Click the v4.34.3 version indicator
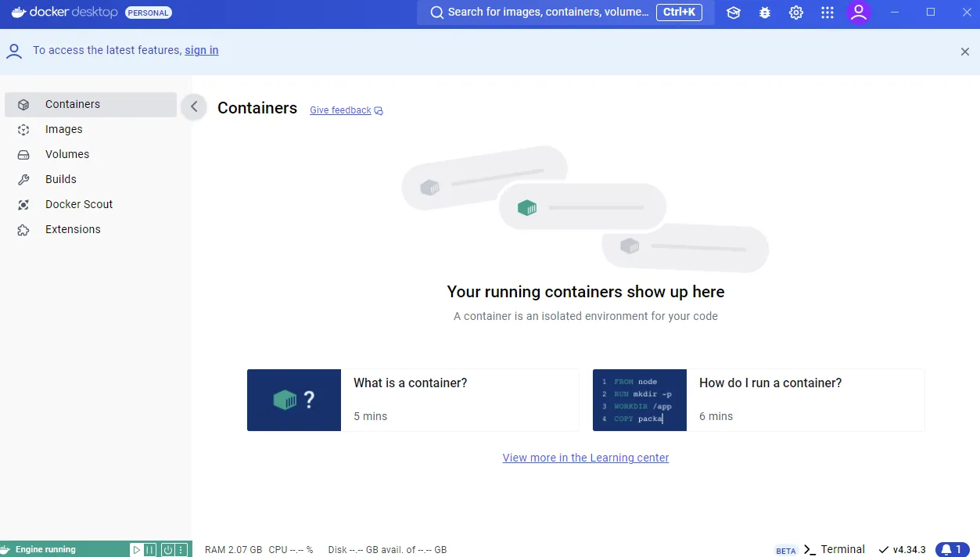The height and width of the screenshot is (557, 980). click(903, 549)
